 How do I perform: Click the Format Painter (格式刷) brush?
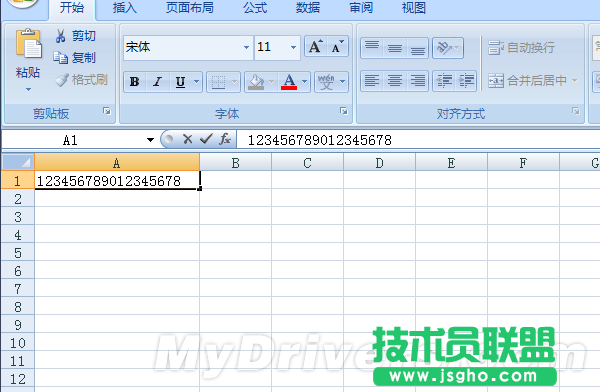click(x=61, y=80)
